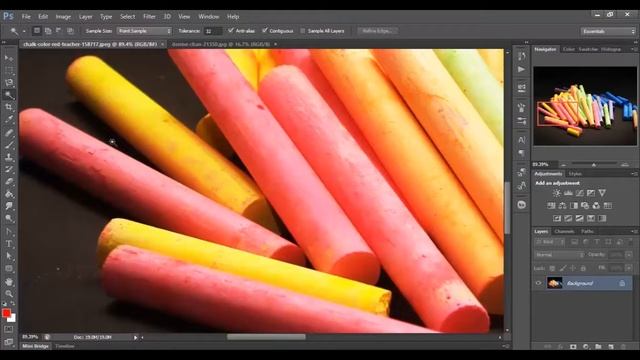Select the Horizontal Type tool
This screenshot has width=640, height=360.
click(x=9, y=244)
